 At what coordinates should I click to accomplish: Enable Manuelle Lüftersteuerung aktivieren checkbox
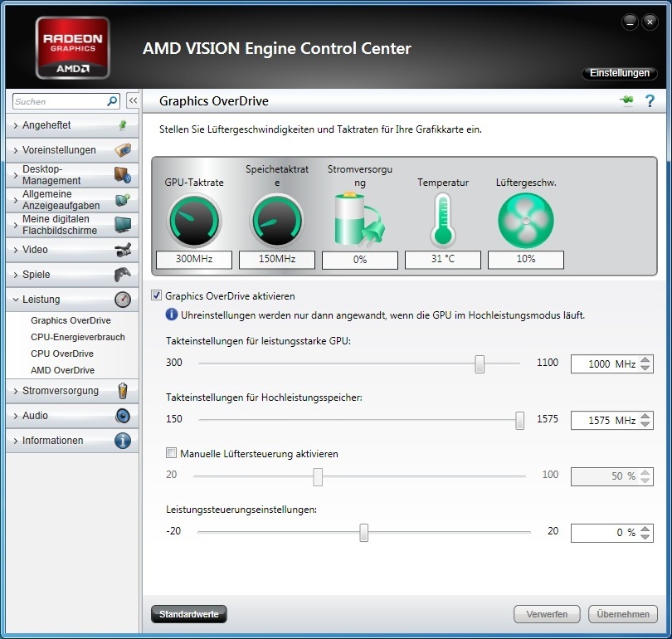click(171, 452)
